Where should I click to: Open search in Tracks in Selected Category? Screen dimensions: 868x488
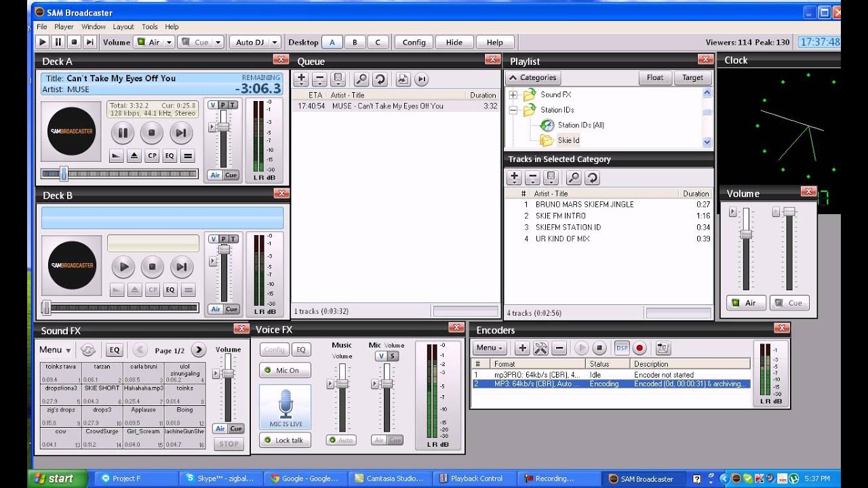point(574,178)
